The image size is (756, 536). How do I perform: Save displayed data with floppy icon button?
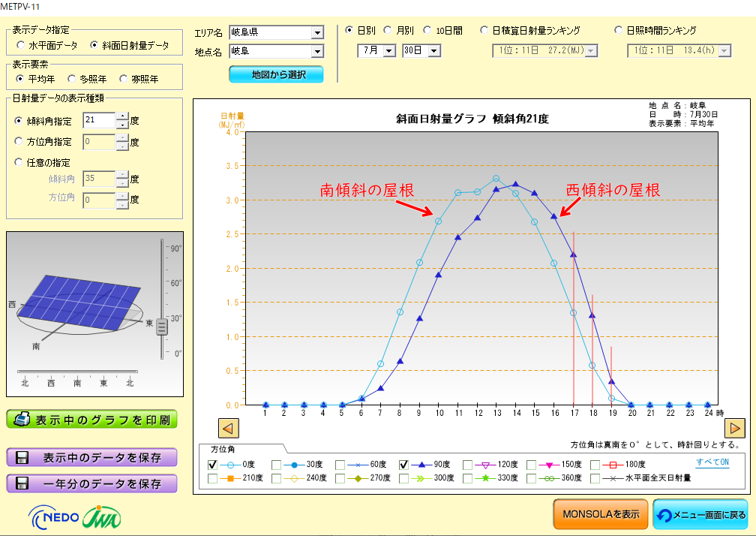(x=92, y=457)
